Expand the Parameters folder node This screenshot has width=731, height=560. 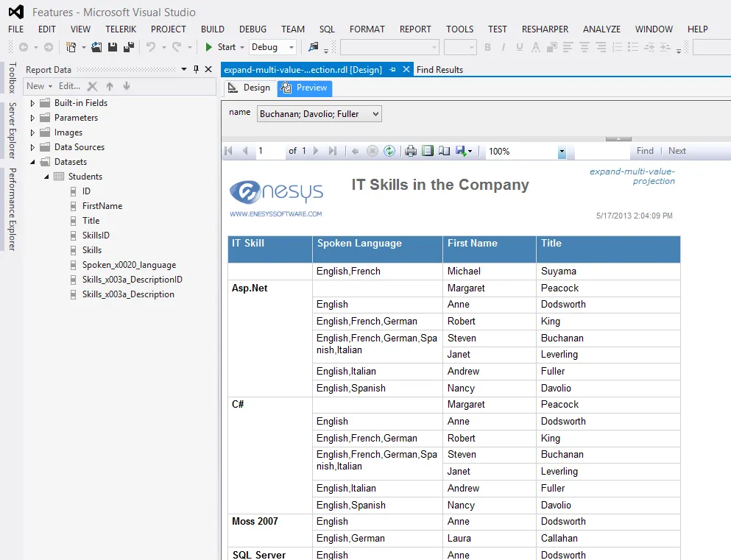(x=32, y=118)
